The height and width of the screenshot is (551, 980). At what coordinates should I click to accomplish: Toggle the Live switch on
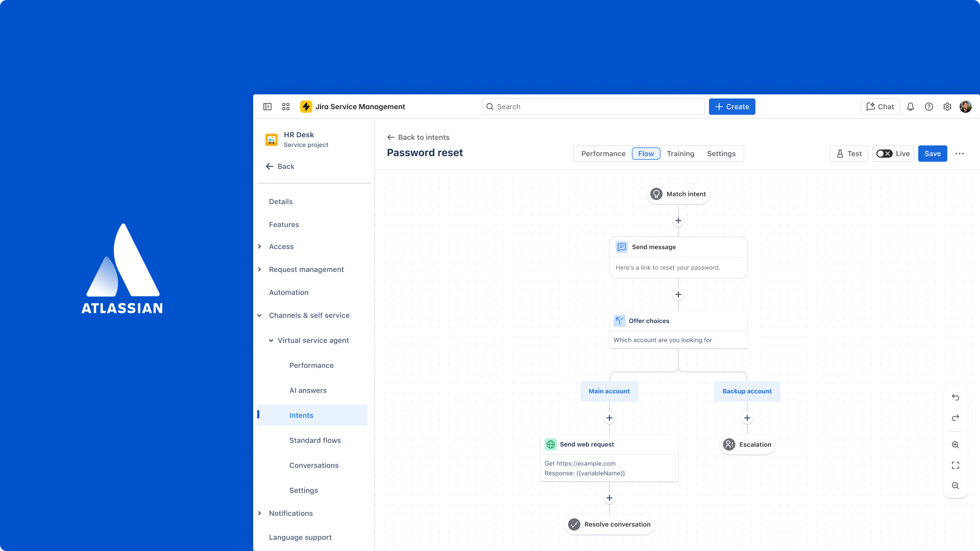point(885,154)
